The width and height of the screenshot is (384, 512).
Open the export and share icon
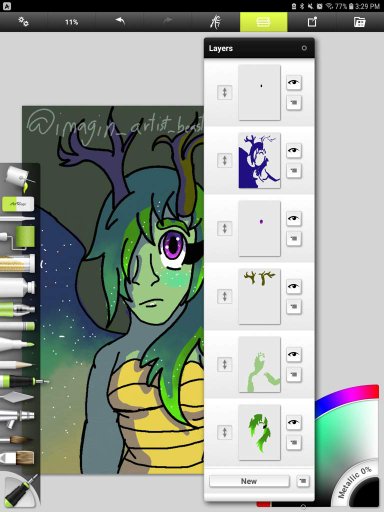click(x=312, y=22)
